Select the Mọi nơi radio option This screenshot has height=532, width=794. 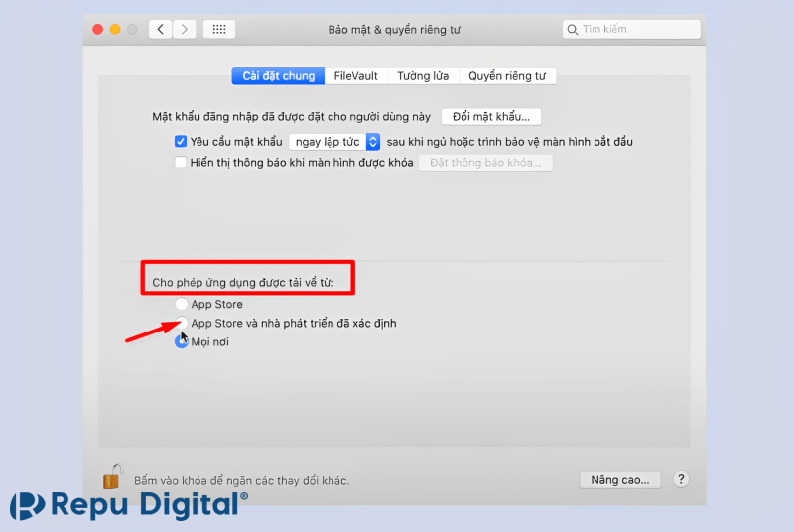click(x=181, y=341)
